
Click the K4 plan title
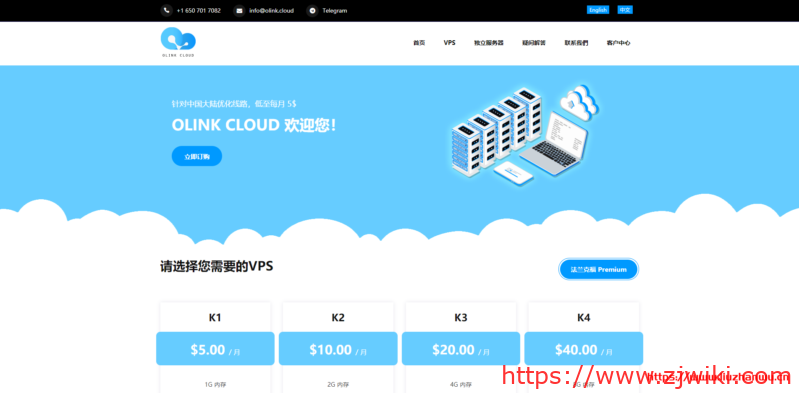point(583,318)
